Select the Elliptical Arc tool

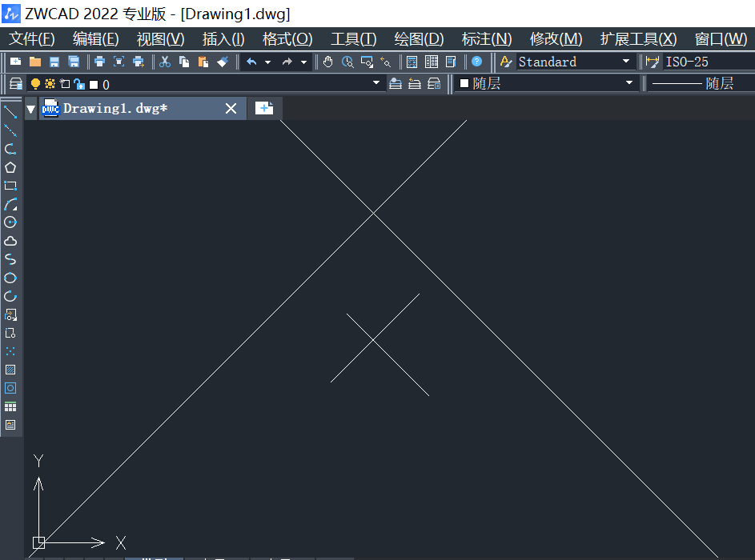10,296
